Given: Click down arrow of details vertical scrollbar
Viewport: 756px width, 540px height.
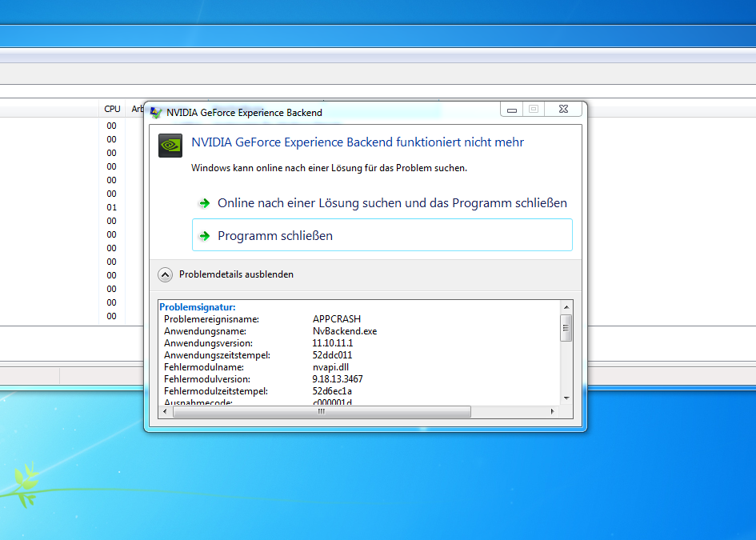Looking at the screenshot, I should [x=566, y=398].
